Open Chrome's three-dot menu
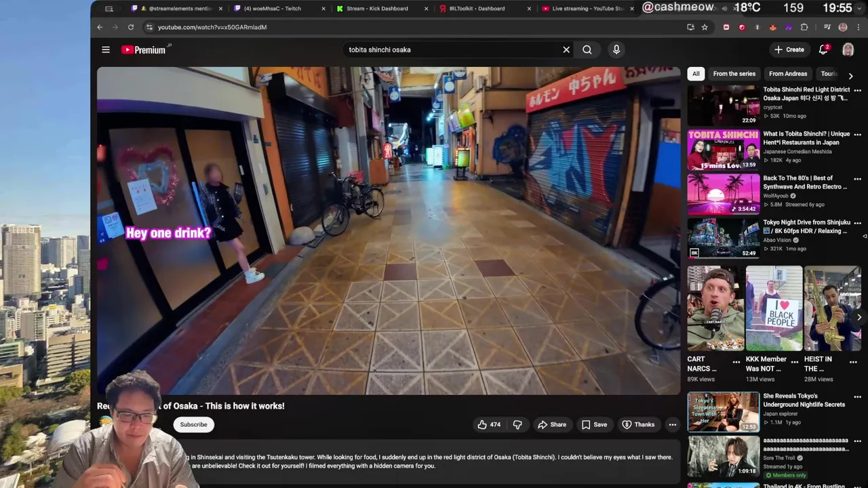Image resolution: width=868 pixels, height=488 pixels. pyautogui.click(x=858, y=27)
